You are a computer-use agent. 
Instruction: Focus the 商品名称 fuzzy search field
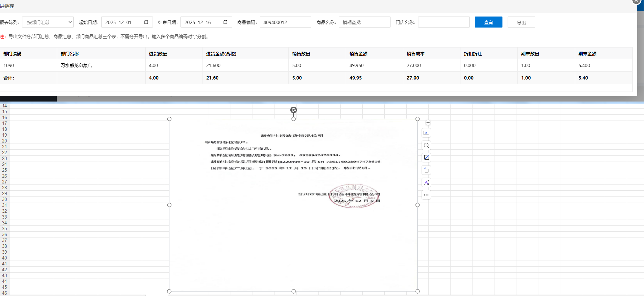pyautogui.click(x=364, y=22)
